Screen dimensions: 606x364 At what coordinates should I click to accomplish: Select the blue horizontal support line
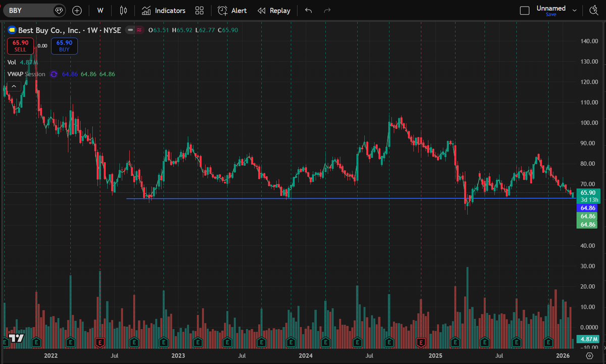click(x=350, y=198)
